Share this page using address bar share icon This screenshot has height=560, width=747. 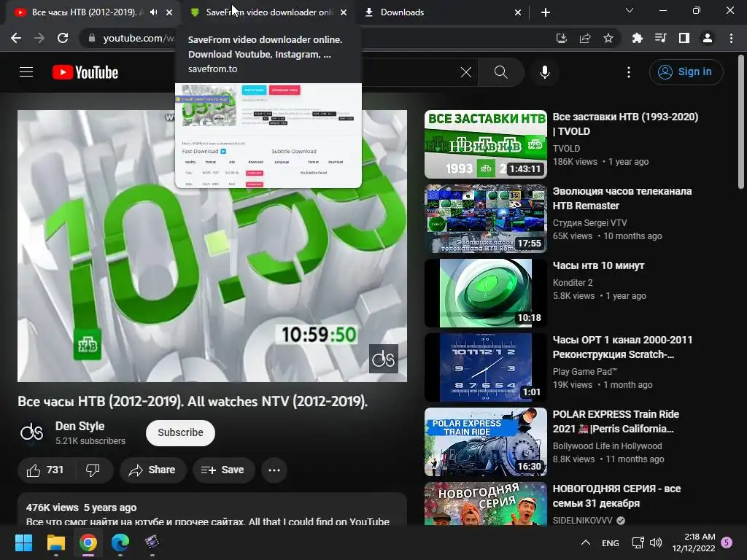585,38
